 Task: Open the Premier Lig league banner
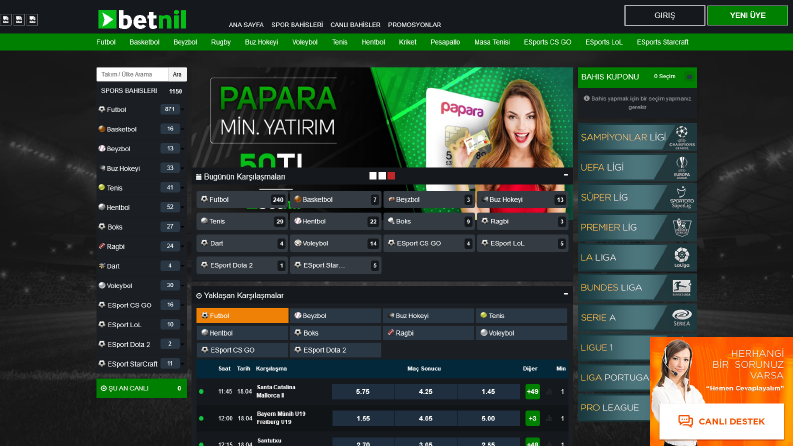(x=637, y=228)
